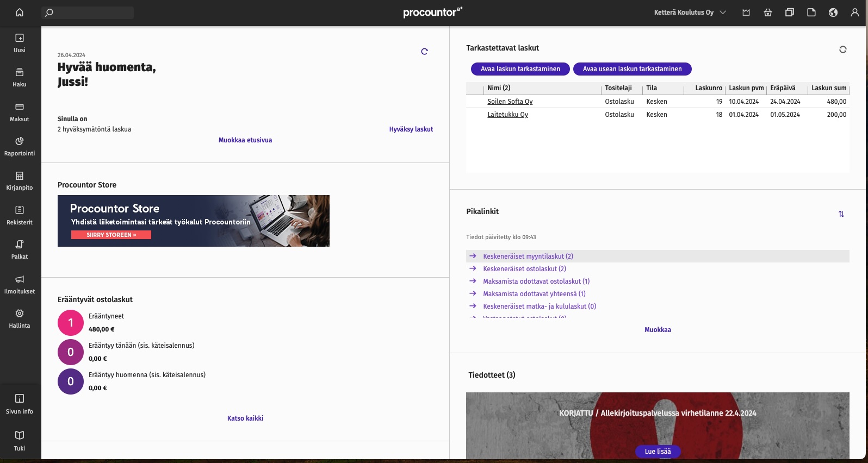868x463 pixels.
Task: Click the pink Erääntyneet count circle
Action: tap(71, 323)
